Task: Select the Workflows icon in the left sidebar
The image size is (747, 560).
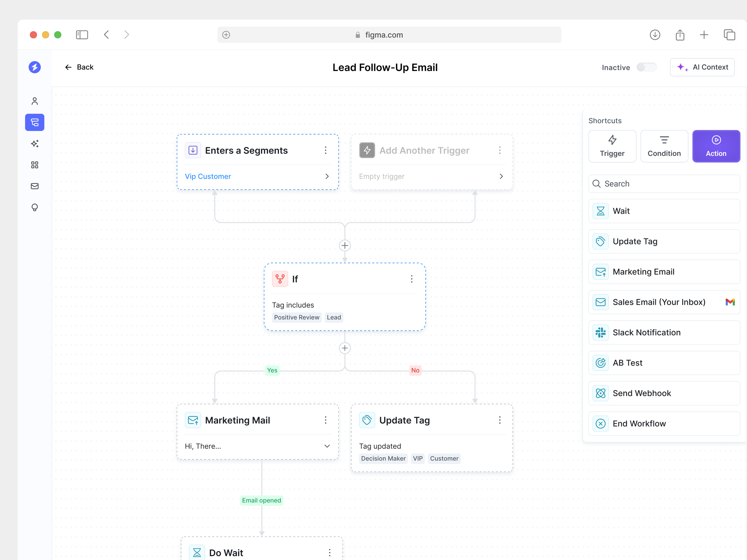Action: (34, 122)
